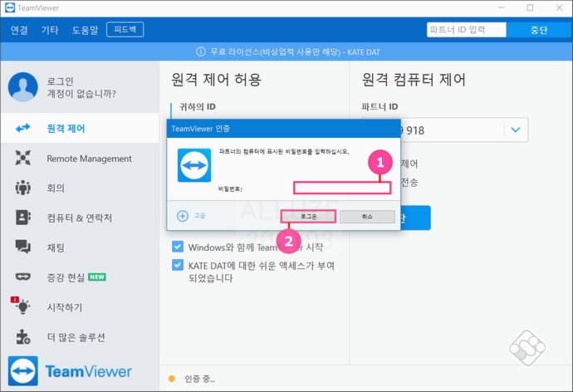Open the 기타 menu

50,30
